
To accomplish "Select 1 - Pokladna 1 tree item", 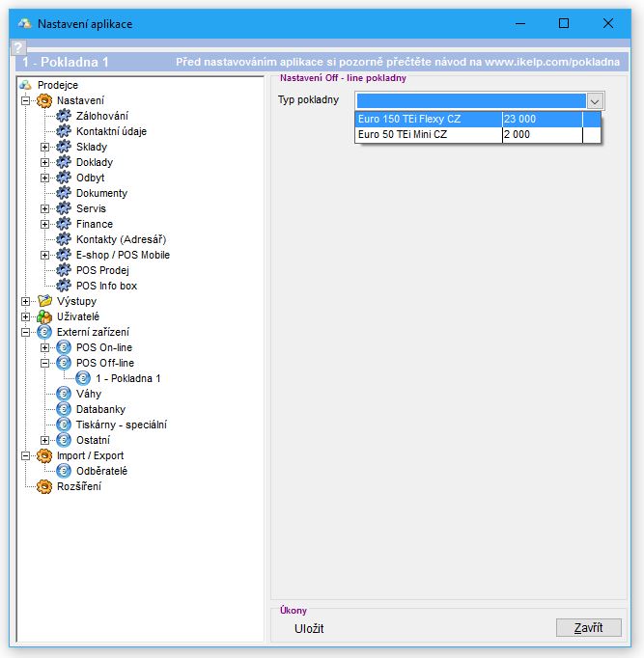I will 127,378.
